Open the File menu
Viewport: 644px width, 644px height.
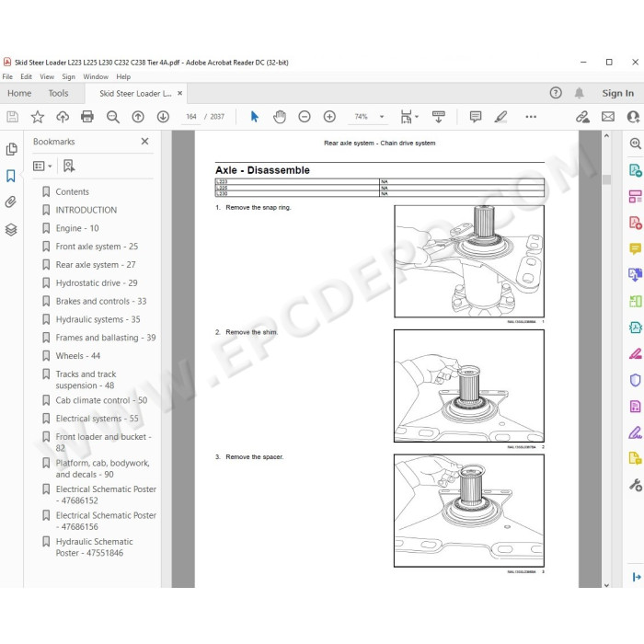[x=7, y=76]
